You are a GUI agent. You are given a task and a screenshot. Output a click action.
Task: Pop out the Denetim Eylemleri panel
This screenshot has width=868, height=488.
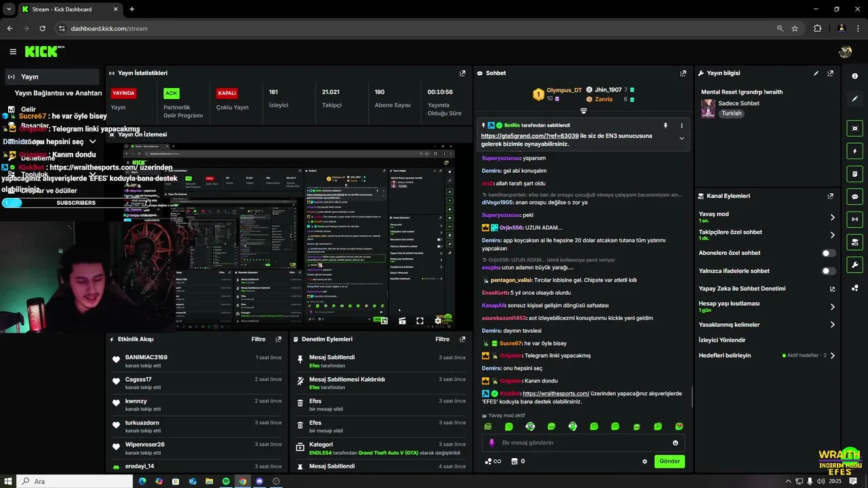coord(462,339)
